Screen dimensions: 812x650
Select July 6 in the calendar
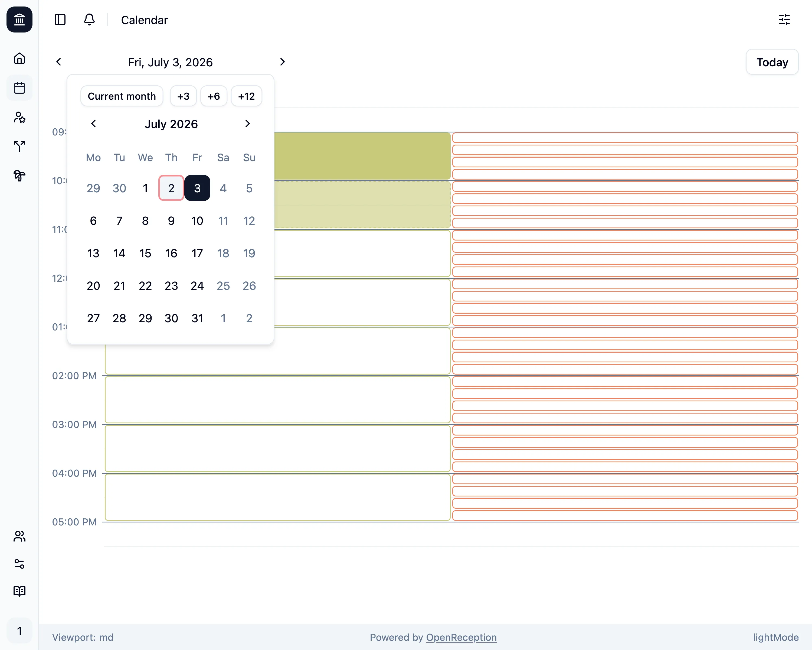(93, 221)
